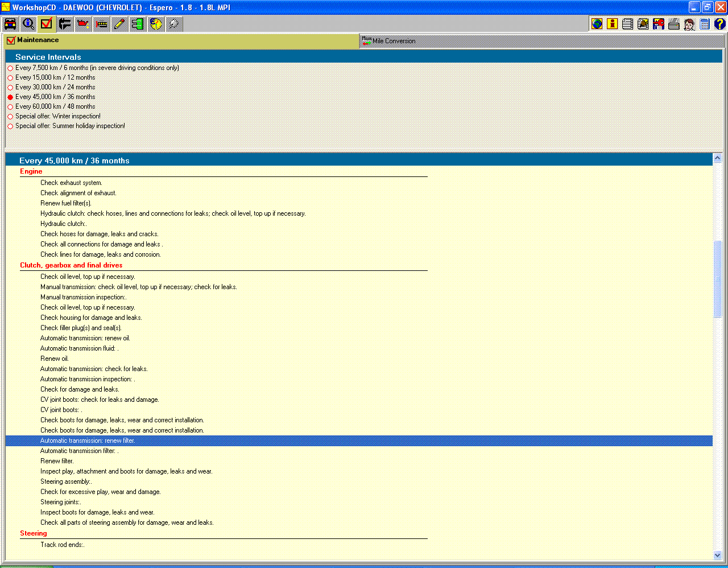Click 'Clutch, gearbox and final drives' heading
728x568 pixels.
tap(71, 265)
